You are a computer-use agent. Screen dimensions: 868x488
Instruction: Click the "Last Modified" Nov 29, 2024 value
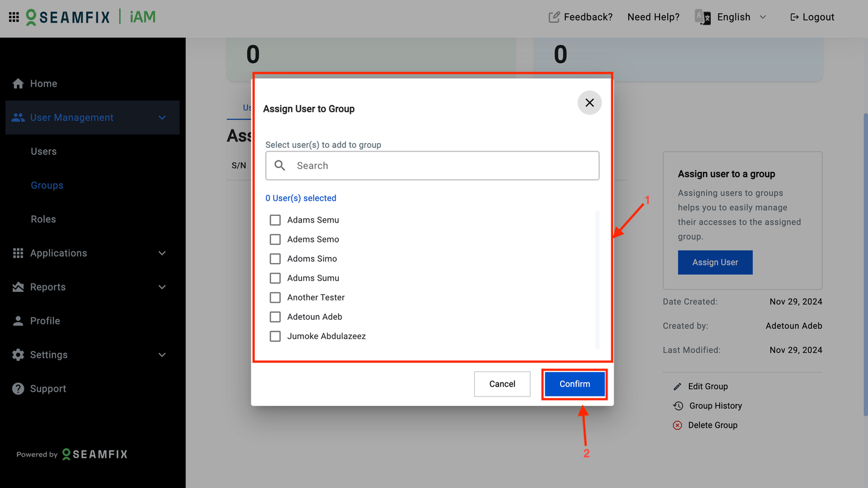tap(796, 350)
